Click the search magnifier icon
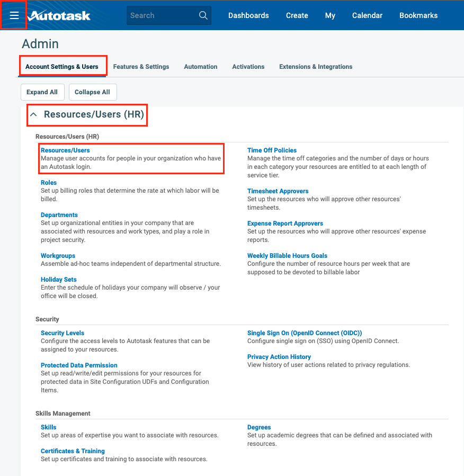The height and width of the screenshot is (476, 464). [203, 15]
